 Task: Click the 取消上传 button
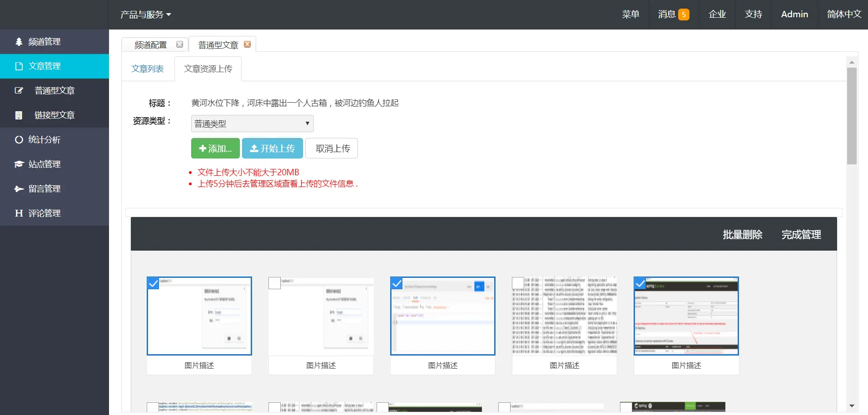pyautogui.click(x=332, y=148)
